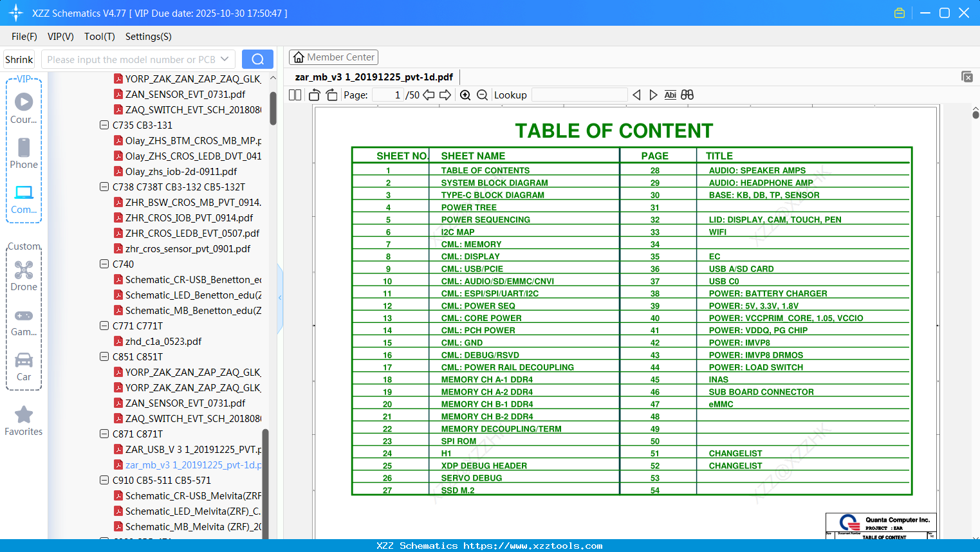Open the Game console category
This screenshot has width=980, height=552.
tap(24, 322)
